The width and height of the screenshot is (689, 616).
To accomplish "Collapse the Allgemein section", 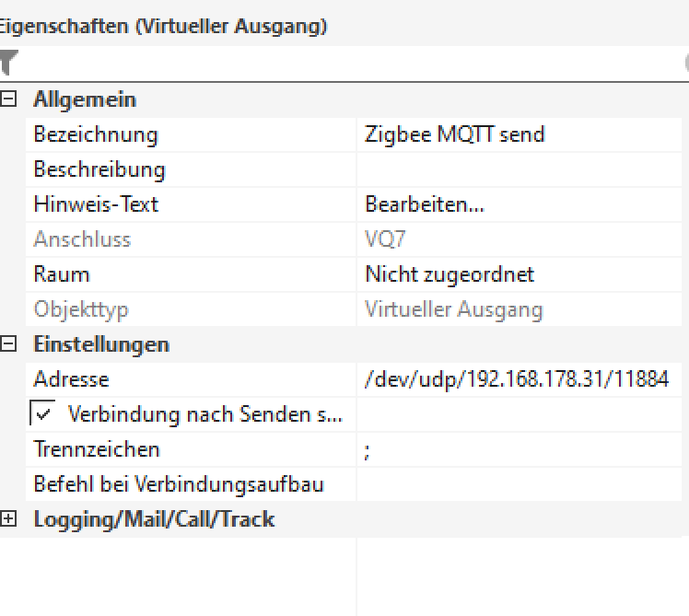I will click(9, 99).
